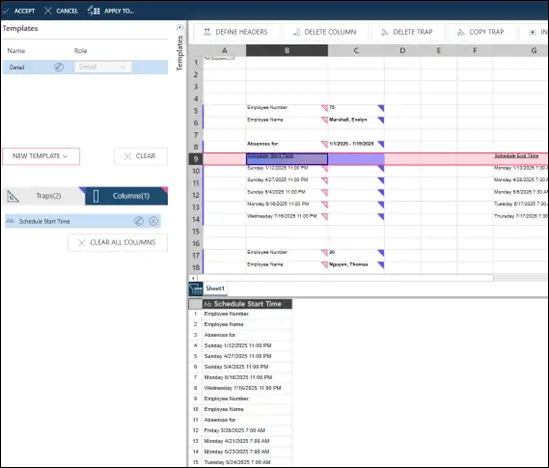Click the horizontal scrollbar left arrow
Viewport: 549px width, 468px height.
coord(193,278)
